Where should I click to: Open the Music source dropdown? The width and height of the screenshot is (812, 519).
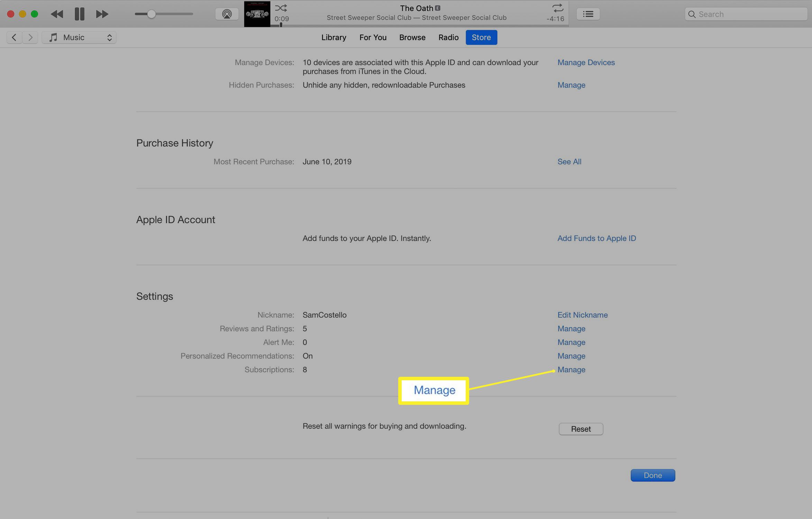(80, 37)
